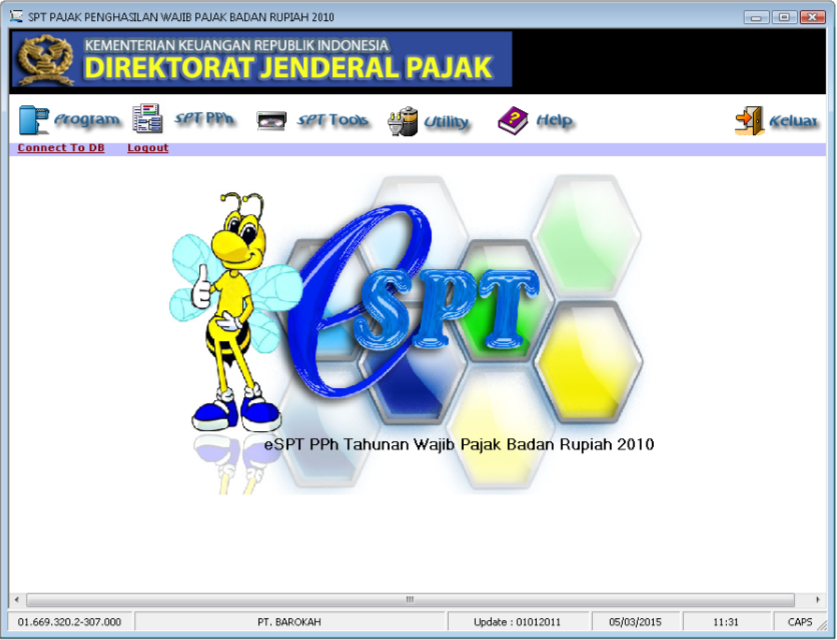Open the SPT PPh menu

tap(204, 118)
